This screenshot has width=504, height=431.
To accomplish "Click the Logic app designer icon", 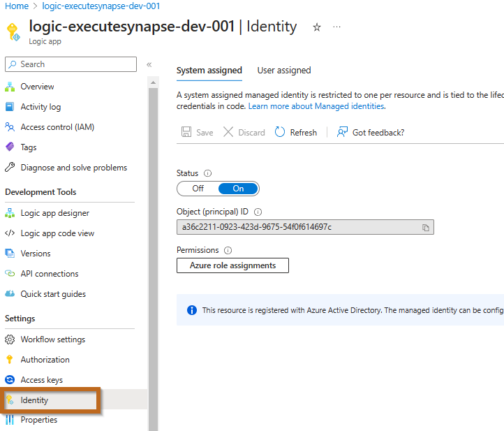I will (10, 213).
